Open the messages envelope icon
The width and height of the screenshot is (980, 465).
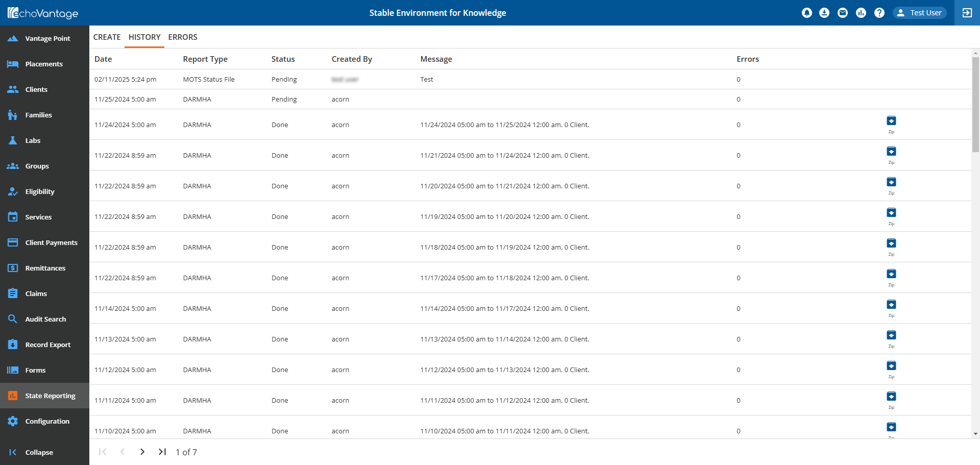pyautogui.click(x=843, y=13)
